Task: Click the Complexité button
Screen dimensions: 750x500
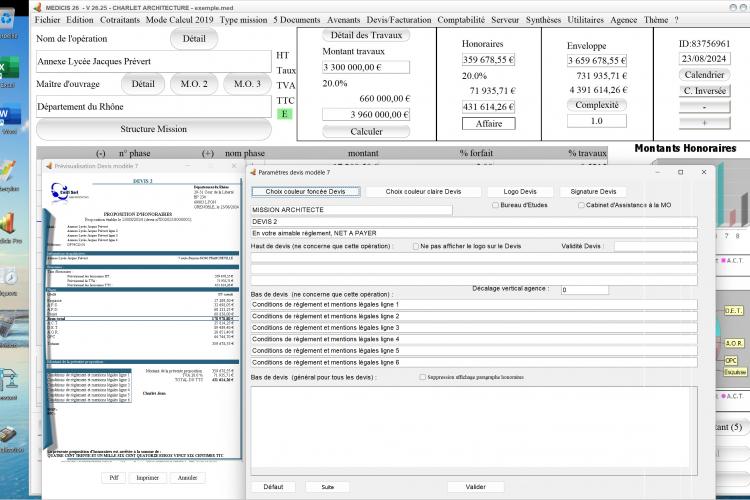Action: pyautogui.click(x=597, y=105)
